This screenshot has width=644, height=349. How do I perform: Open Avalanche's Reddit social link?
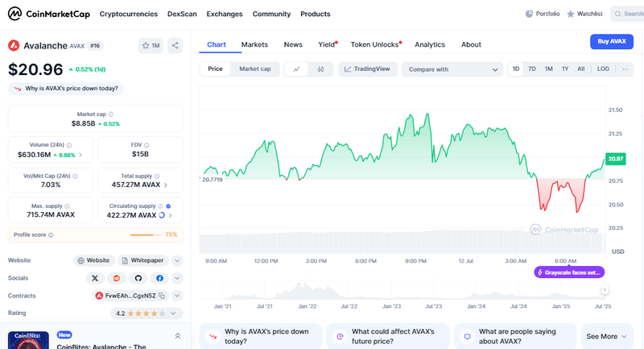[117, 278]
